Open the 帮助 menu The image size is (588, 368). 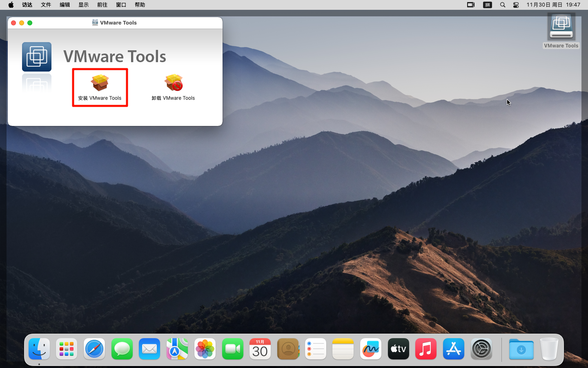coord(140,5)
